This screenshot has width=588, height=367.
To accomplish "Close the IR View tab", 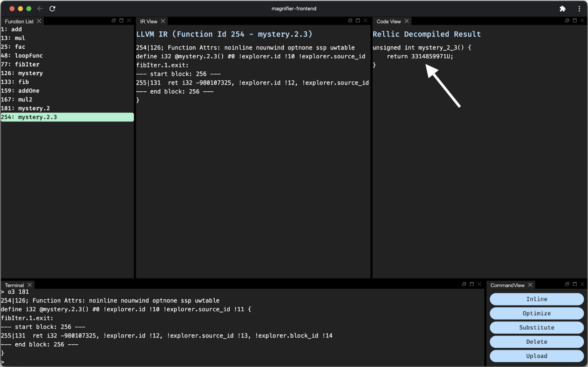I will tap(163, 21).
